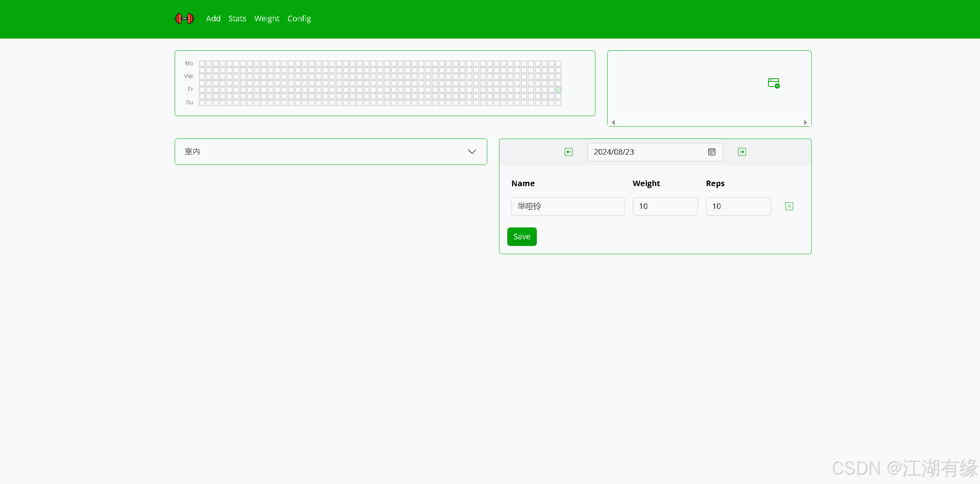Focus the Reps input showing 10
Viewport: 980px width, 484px height.
pos(738,206)
